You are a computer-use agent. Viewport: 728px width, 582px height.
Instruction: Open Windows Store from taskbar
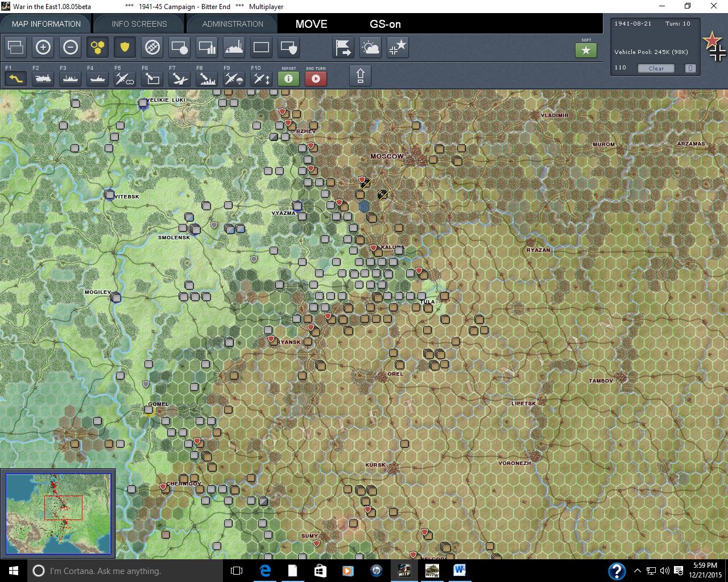(320, 571)
